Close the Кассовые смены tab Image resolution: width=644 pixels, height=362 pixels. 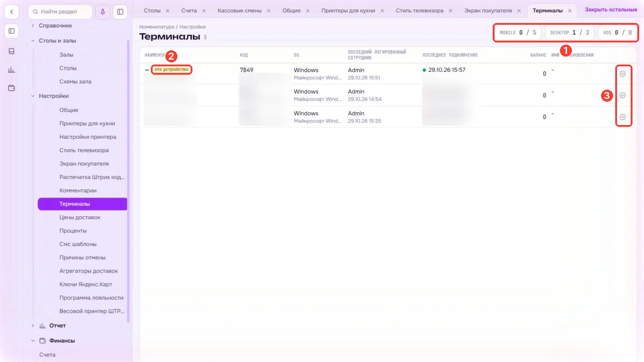pos(268,11)
